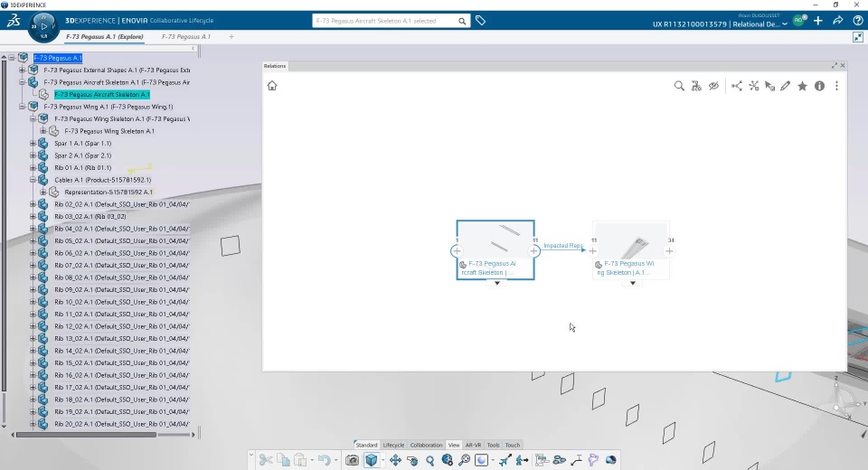Open the Undo history dropdown arrow

pos(335,461)
